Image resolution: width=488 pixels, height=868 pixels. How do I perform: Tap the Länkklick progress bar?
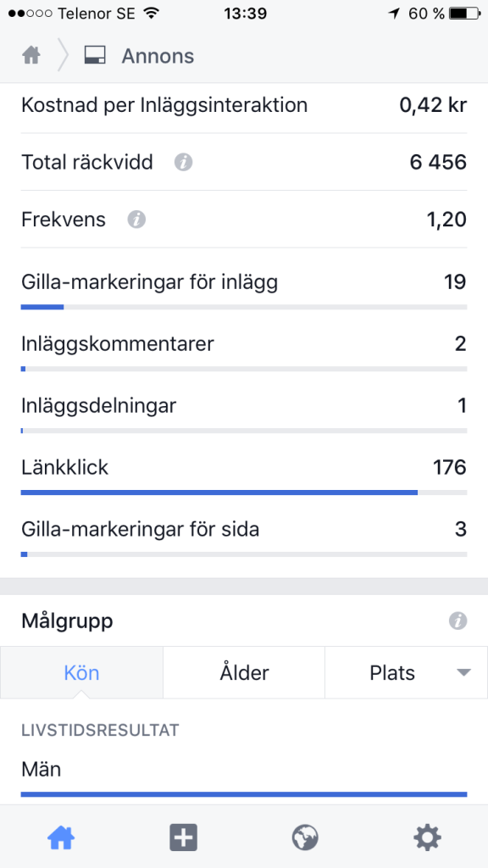coord(244,492)
